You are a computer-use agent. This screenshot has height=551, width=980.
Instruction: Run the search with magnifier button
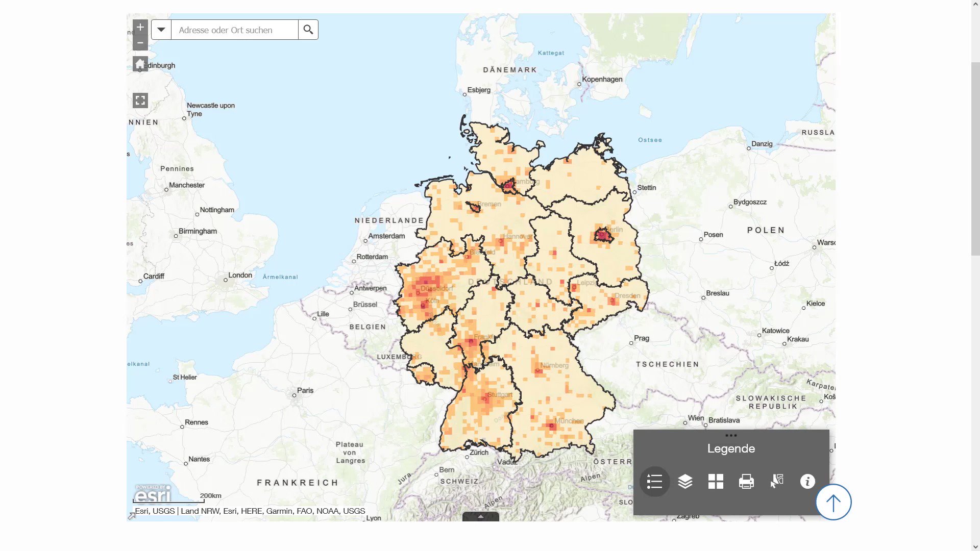pos(308,30)
